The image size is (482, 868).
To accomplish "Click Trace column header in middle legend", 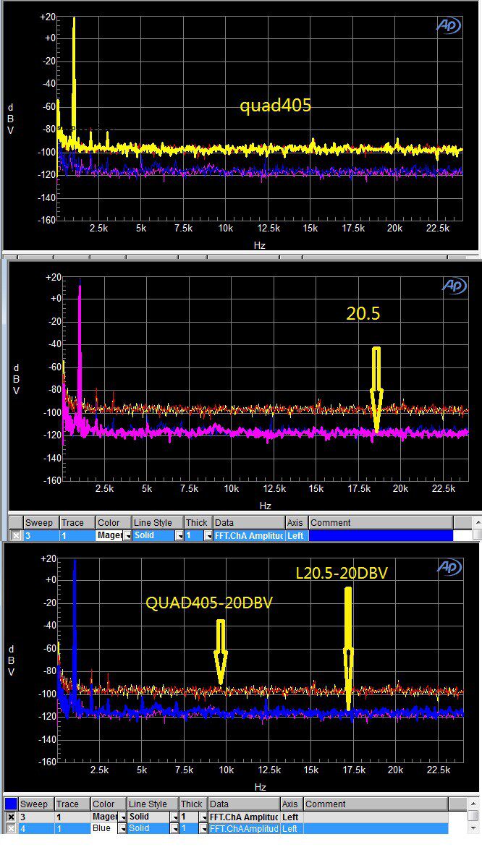I will pyautogui.click(x=77, y=522).
